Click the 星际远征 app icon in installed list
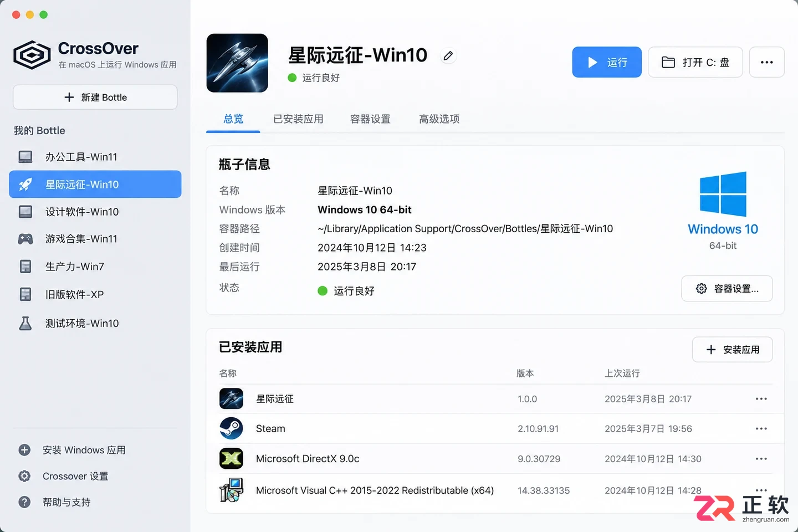The height and width of the screenshot is (532, 798). 231,398
